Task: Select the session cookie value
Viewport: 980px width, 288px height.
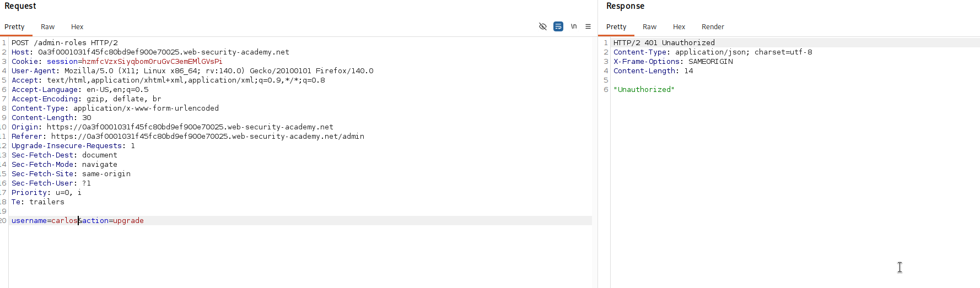Action: (x=152, y=61)
